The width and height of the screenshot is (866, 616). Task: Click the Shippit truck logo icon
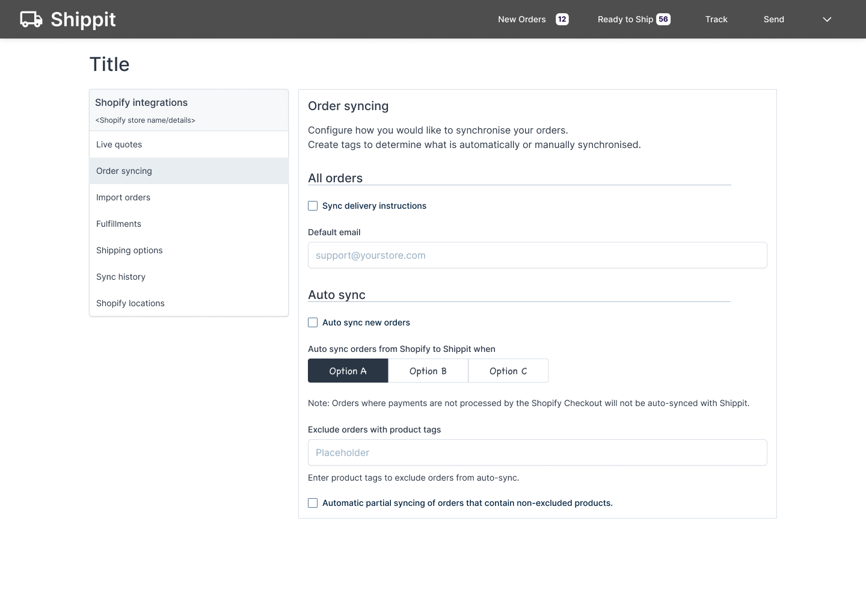click(x=31, y=19)
